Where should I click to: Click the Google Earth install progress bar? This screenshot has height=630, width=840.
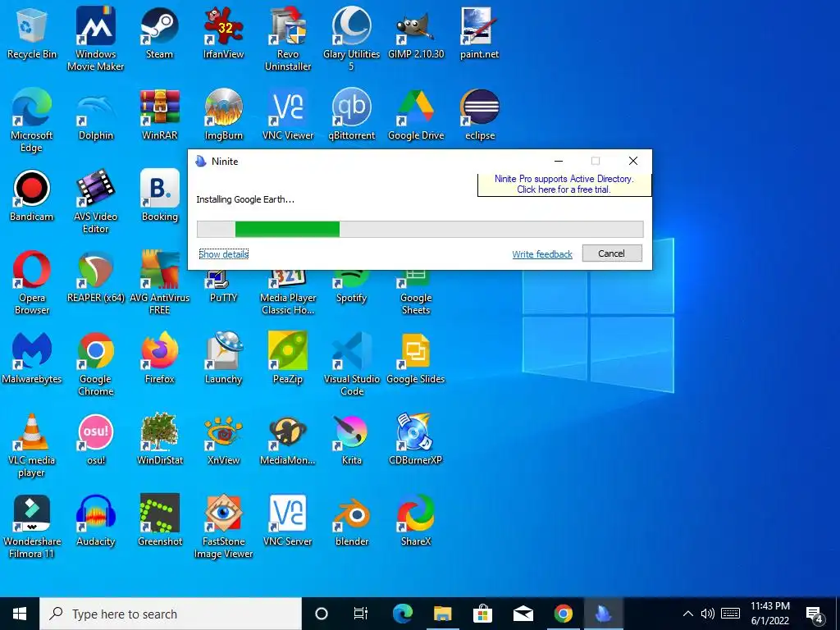tap(420, 229)
